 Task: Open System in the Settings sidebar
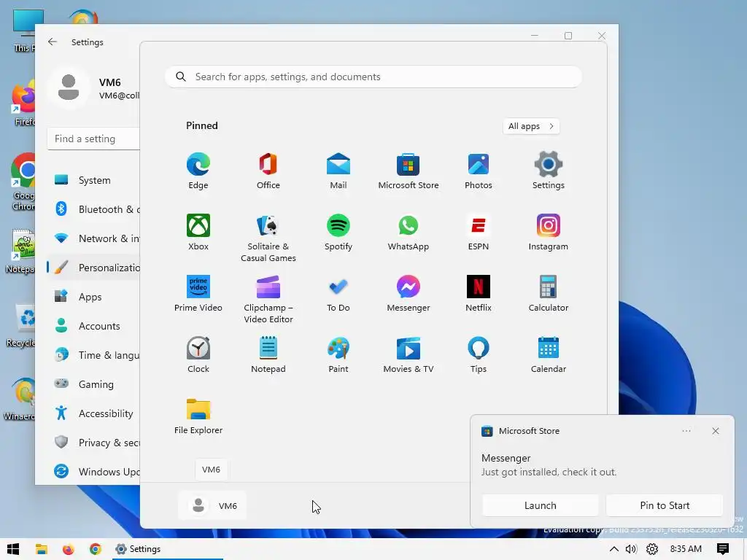pos(94,180)
